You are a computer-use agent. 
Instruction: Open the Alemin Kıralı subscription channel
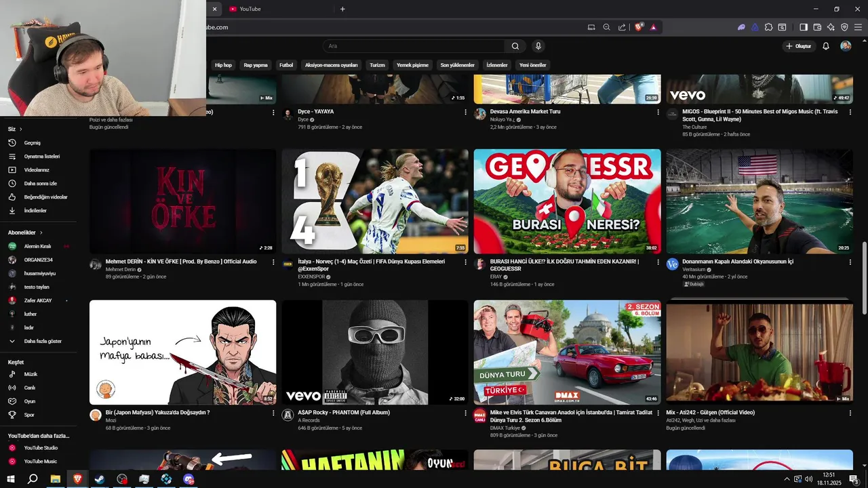[x=38, y=246]
